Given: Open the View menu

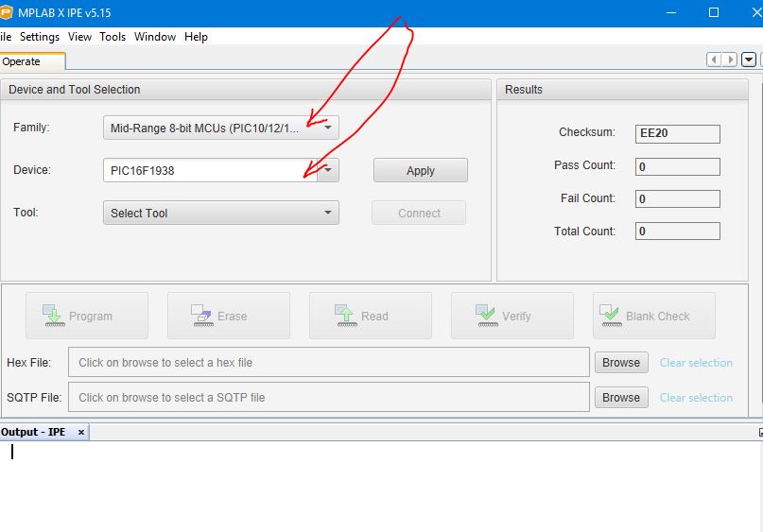Looking at the screenshot, I should coord(79,37).
